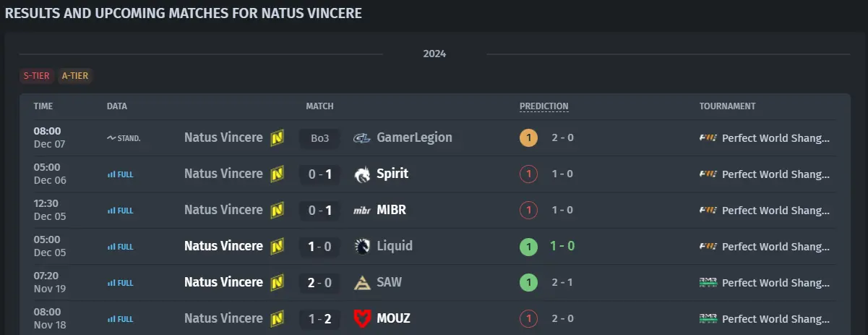
Task: Click the MIBR team logo icon
Action: coord(362,211)
